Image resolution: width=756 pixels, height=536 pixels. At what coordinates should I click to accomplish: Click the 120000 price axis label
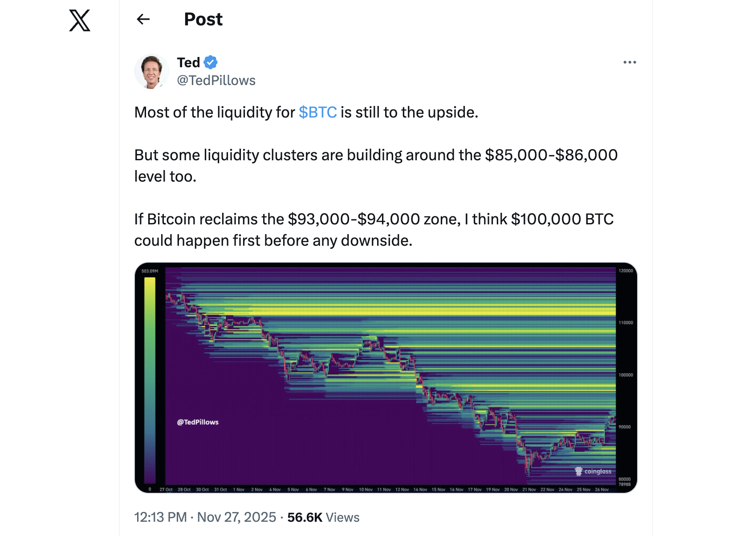(x=626, y=271)
